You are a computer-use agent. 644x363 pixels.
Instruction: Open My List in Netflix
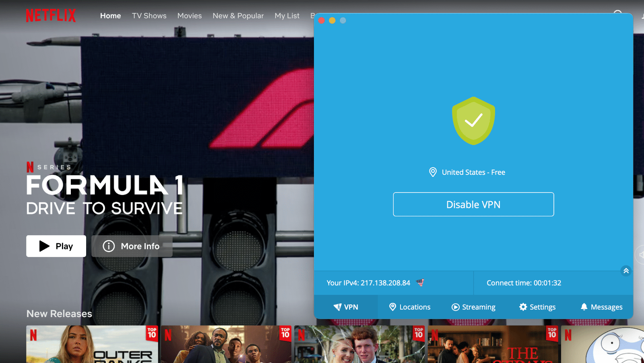point(287,16)
